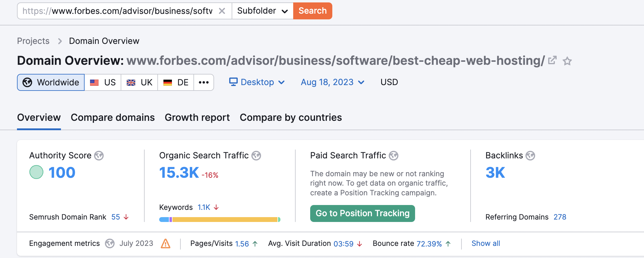Open Organic Search Traffic 15.3K value

coord(179,173)
